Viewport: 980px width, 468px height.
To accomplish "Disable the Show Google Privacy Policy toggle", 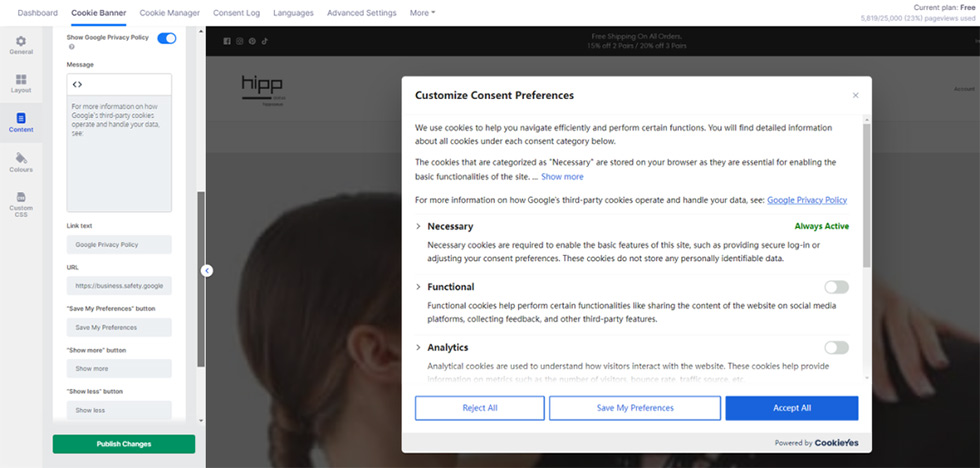I will click(x=167, y=38).
